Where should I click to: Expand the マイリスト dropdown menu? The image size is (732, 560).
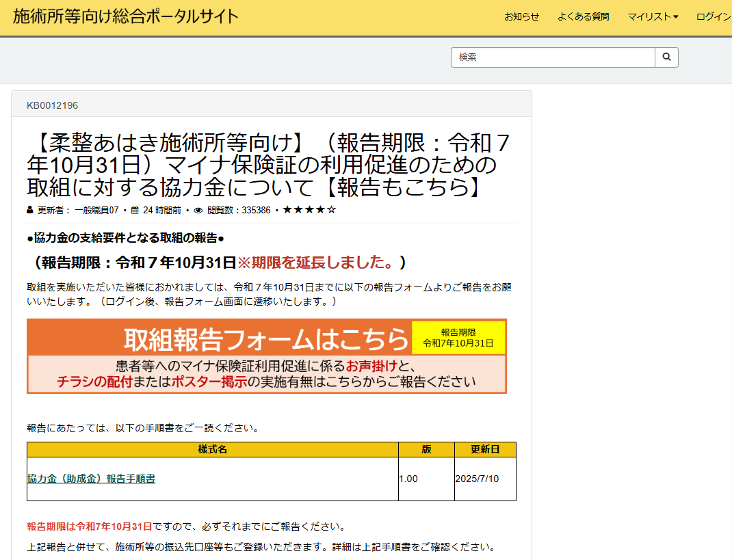653,17
